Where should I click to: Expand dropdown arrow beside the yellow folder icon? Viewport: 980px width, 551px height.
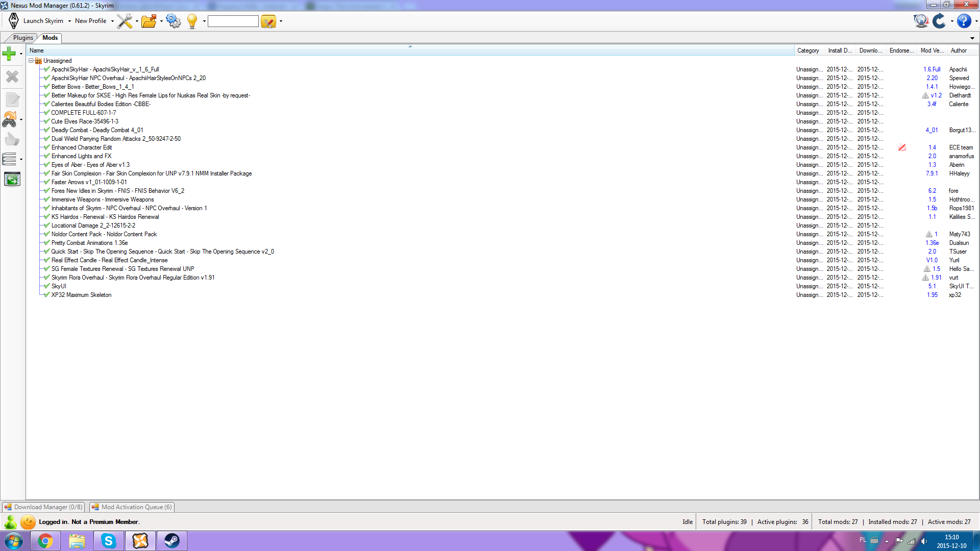pyautogui.click(x=281, y=21)
